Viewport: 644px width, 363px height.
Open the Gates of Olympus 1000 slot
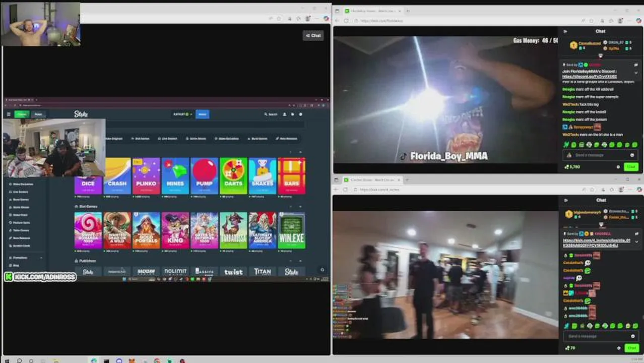(x=204, y=230)
